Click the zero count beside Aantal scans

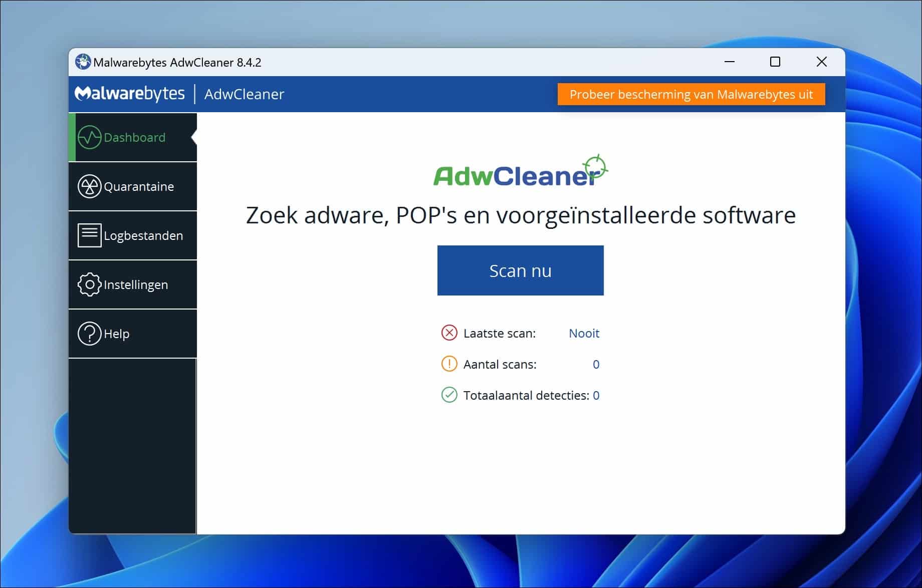tap(596, 364)
